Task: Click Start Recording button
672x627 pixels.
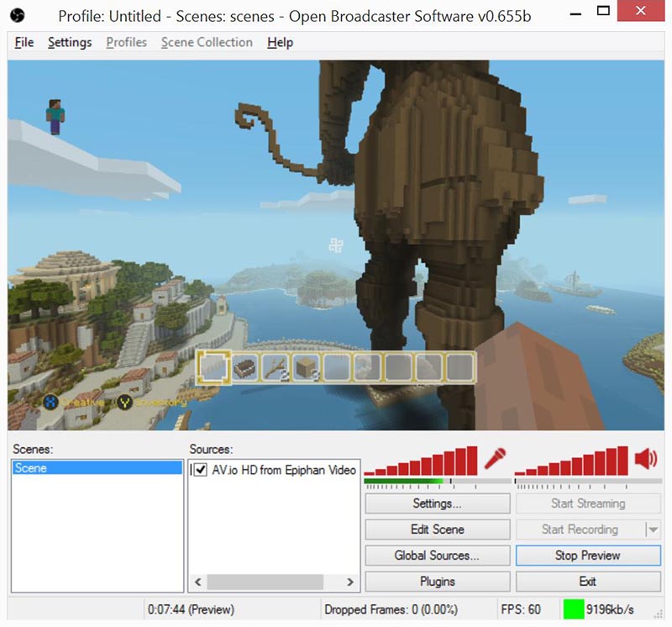Action: pos(580,530)
